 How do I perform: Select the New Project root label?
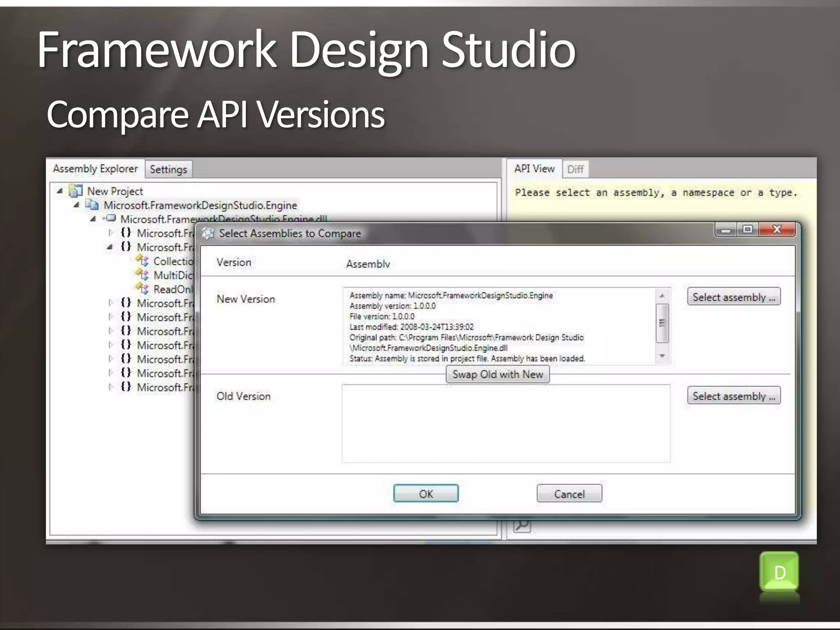click(115, 191)
